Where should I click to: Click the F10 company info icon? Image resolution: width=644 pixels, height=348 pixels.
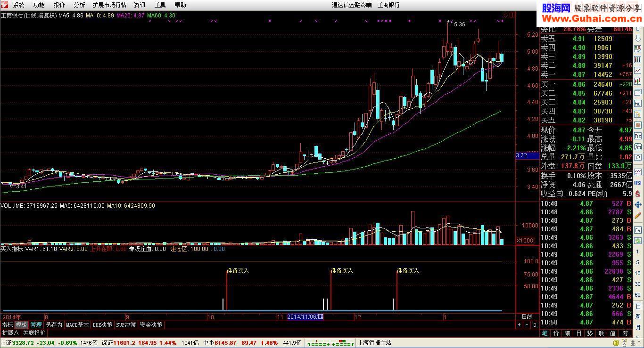click(x=638, y=103)
